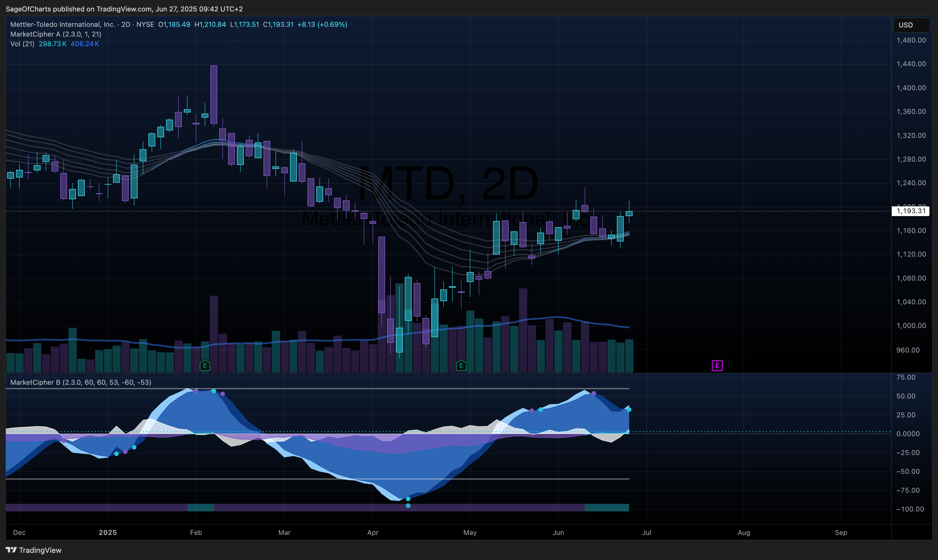Click the 1,480.00 price axis label
Screen dimensions: 938x560
(911, 40)
